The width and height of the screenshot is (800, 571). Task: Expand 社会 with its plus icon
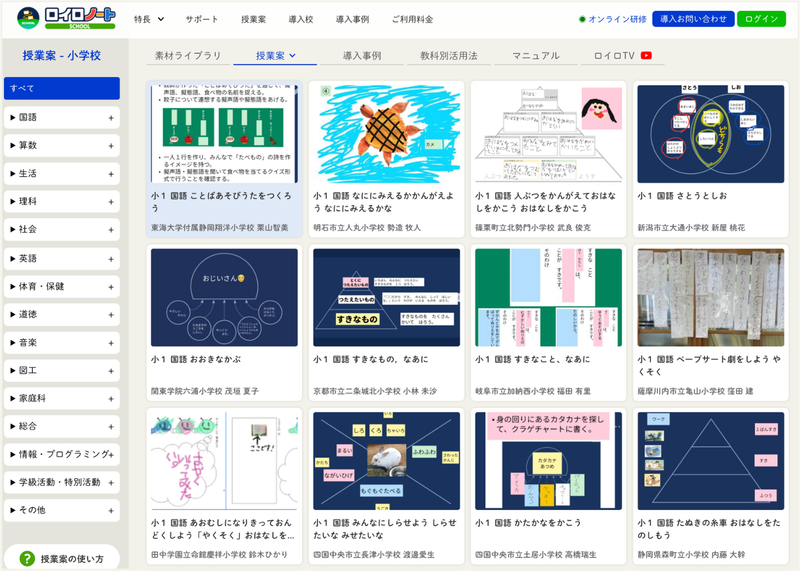click(x=111, y=230)
